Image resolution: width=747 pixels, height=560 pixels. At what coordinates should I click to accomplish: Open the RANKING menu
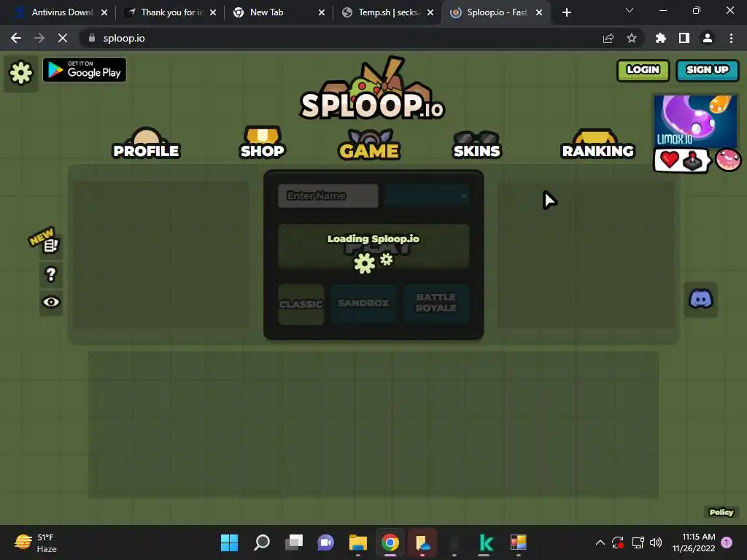coord(598,144)
